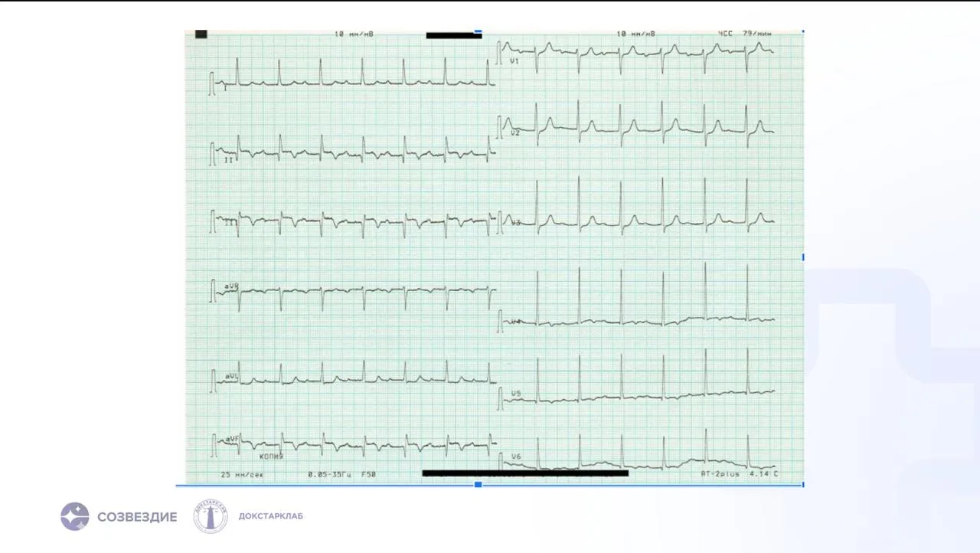The image size is (980, 553).
Task: Select the ДОКСТАРКЛАБ brand name text
Action: [271, 516]
